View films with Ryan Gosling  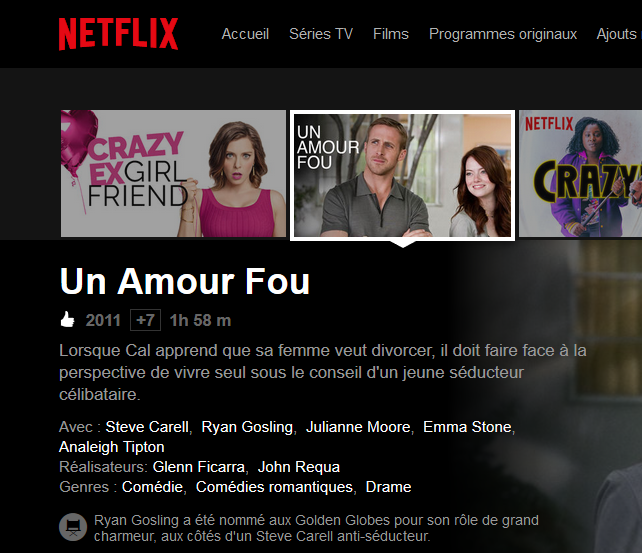(247, 427)
